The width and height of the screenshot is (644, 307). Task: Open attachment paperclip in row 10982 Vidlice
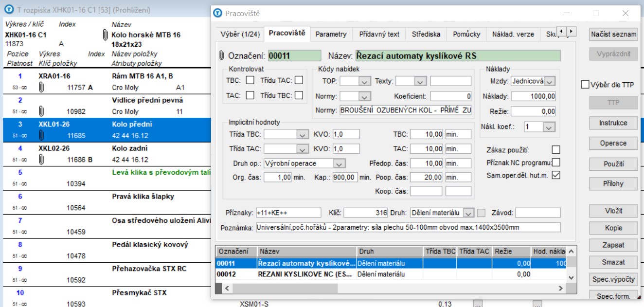click(41, 111)
